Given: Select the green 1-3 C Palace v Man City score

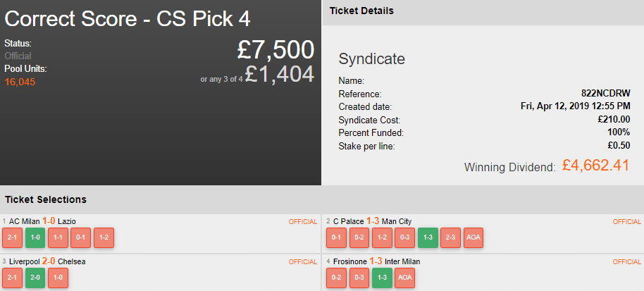Looking at the screenshot, I should (x=428, y=238).
